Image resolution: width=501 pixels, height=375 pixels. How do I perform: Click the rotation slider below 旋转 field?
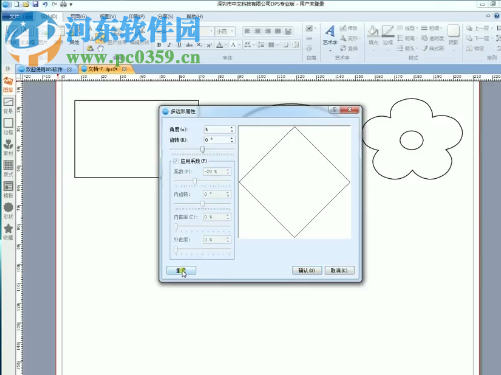[x=202, y=150]
